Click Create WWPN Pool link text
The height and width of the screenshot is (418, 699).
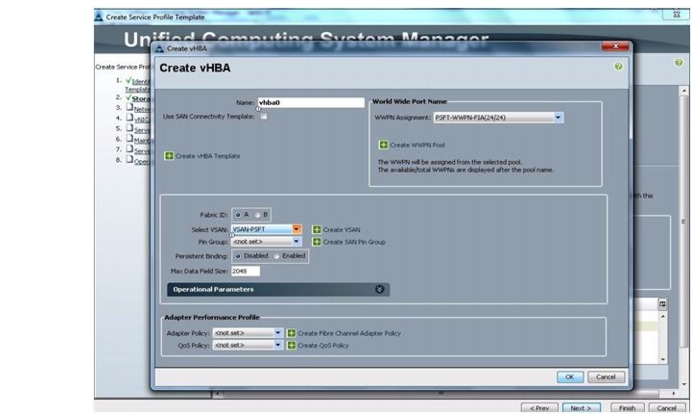coord(417,145)
